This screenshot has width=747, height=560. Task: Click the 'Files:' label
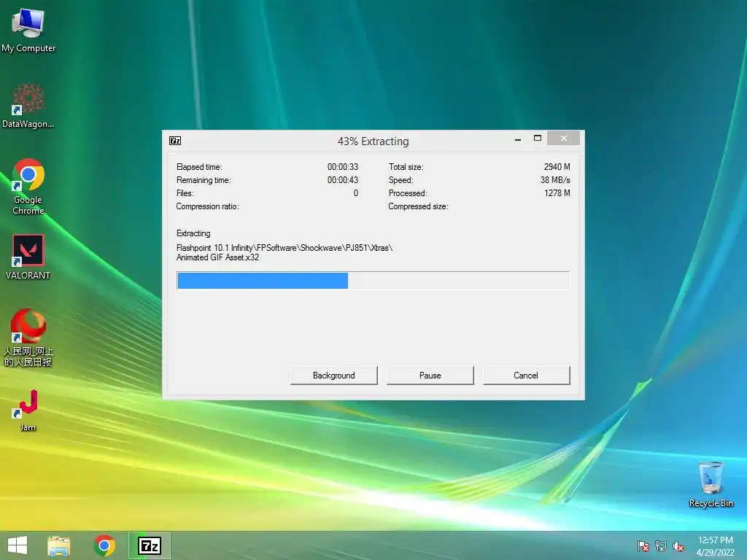click(185, 193)
